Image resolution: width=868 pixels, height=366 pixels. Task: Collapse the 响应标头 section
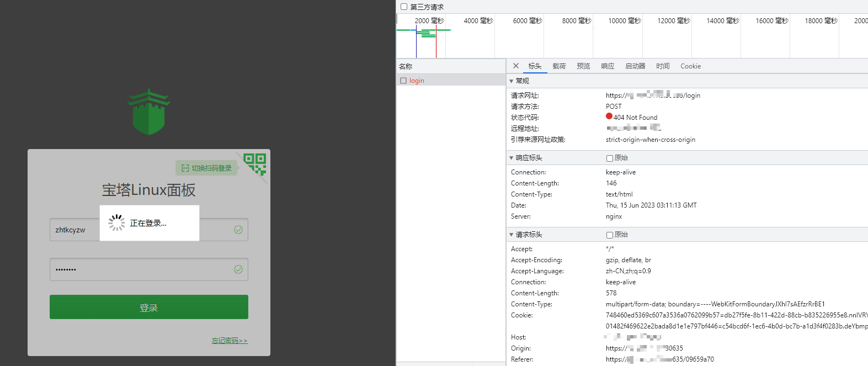511,158
